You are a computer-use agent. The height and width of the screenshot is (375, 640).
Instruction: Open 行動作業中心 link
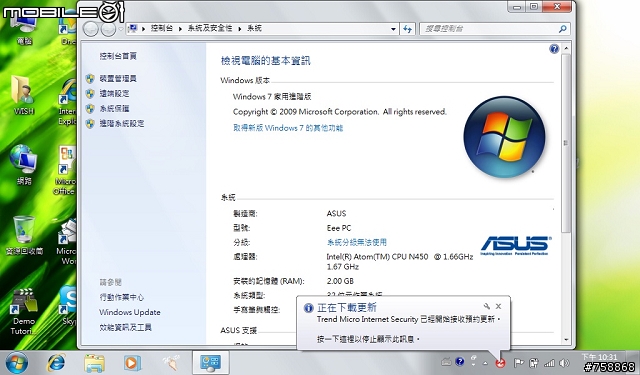pos(122,297)
